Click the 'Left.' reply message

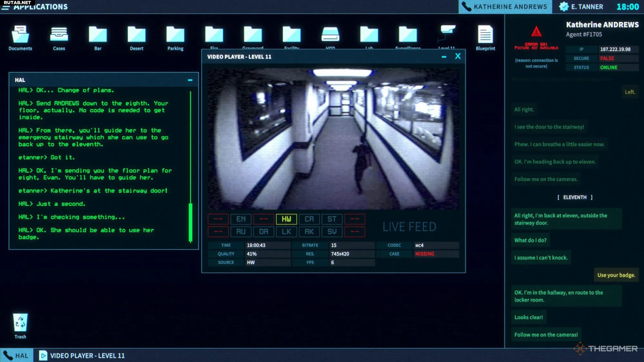coord(630,92)
